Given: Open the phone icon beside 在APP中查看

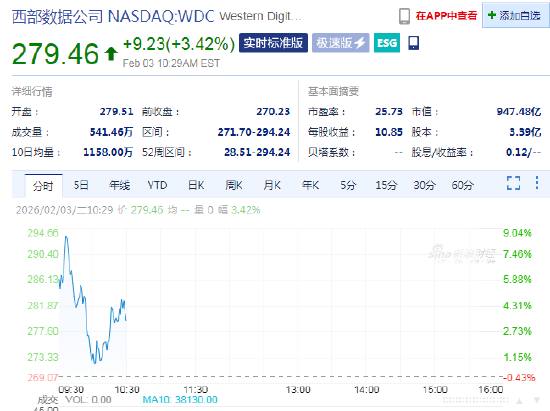Looking at the screenshot, I should click(x=404, y=16).
